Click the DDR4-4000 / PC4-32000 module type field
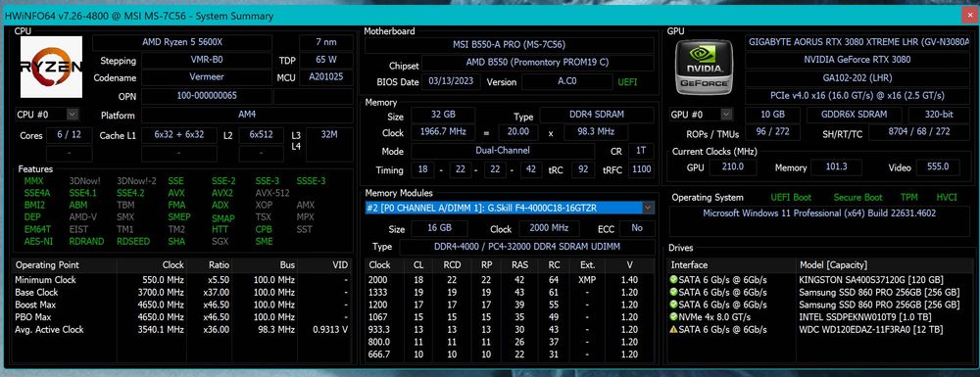The height and width of the screenshot is (377, 980). 527,247
